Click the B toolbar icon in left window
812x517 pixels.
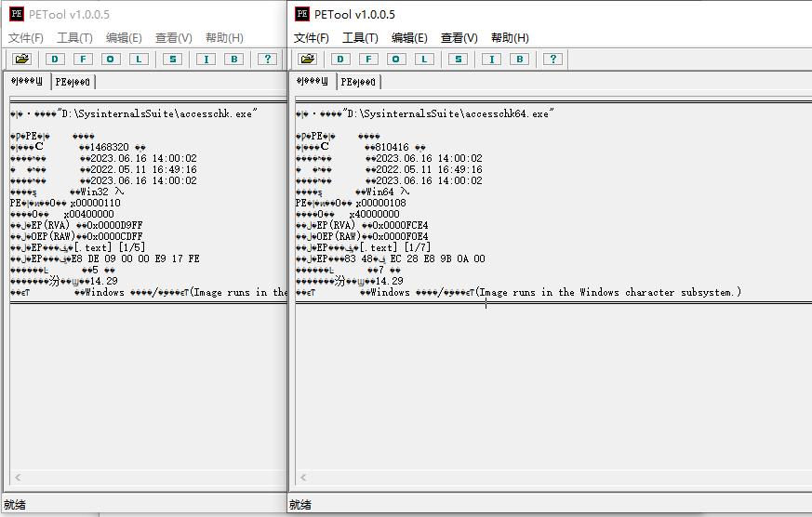click(x=234, y=59)
